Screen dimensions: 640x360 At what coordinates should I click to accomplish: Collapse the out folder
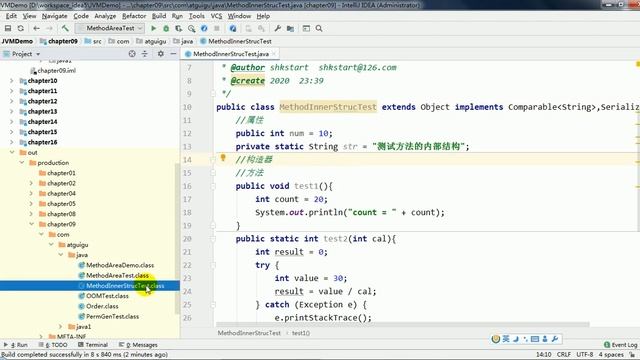point(11,152)
